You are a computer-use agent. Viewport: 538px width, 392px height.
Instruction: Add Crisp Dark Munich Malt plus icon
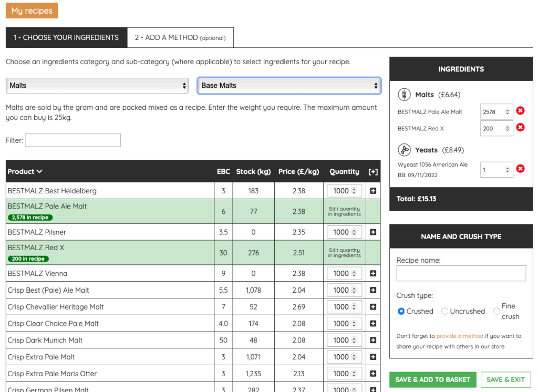(x=373, y=340)
